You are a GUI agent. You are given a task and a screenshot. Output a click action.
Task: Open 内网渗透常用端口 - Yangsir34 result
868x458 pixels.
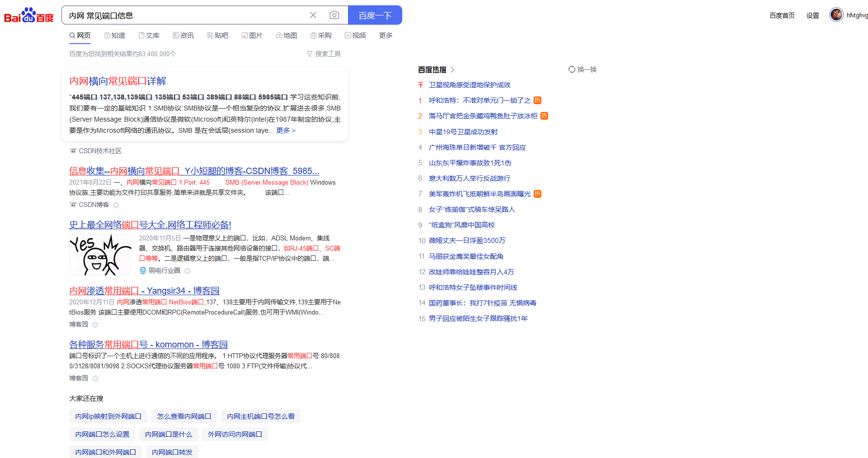[x=144, y=290]
